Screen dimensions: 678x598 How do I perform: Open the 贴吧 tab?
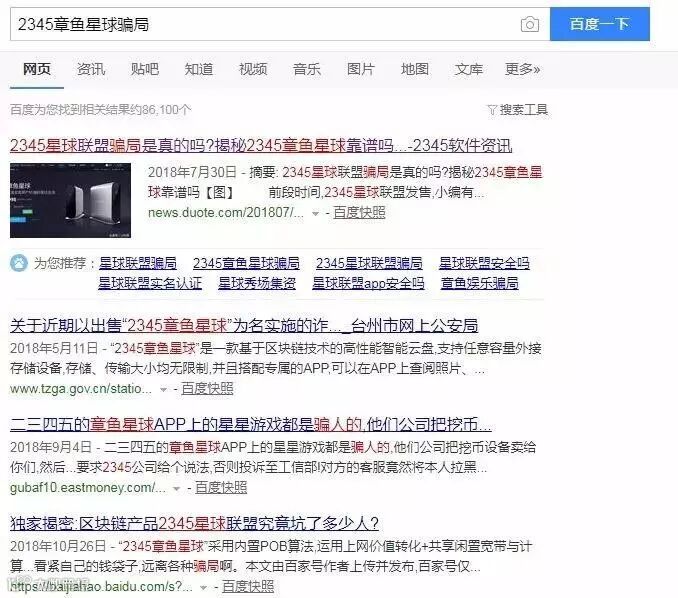(145, 69)
